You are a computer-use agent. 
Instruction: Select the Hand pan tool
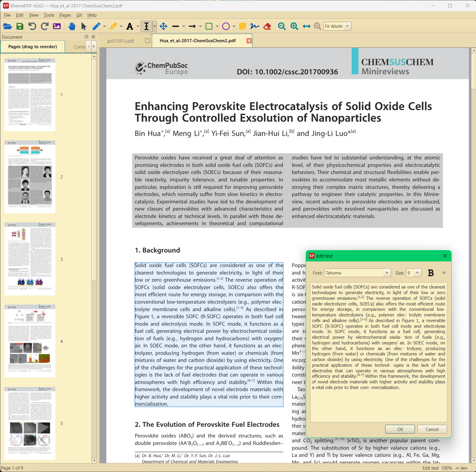[71, 26]
